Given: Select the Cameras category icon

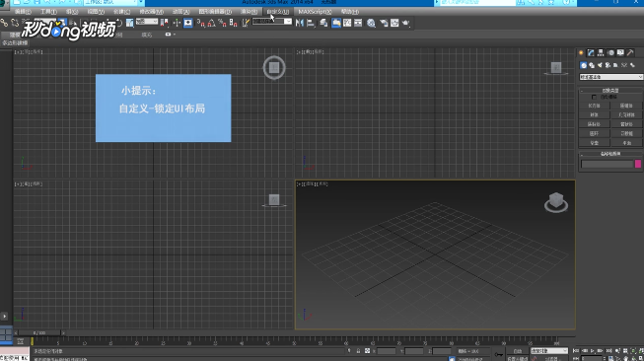Looking at the screenshot, I should [x=608, y=65].
